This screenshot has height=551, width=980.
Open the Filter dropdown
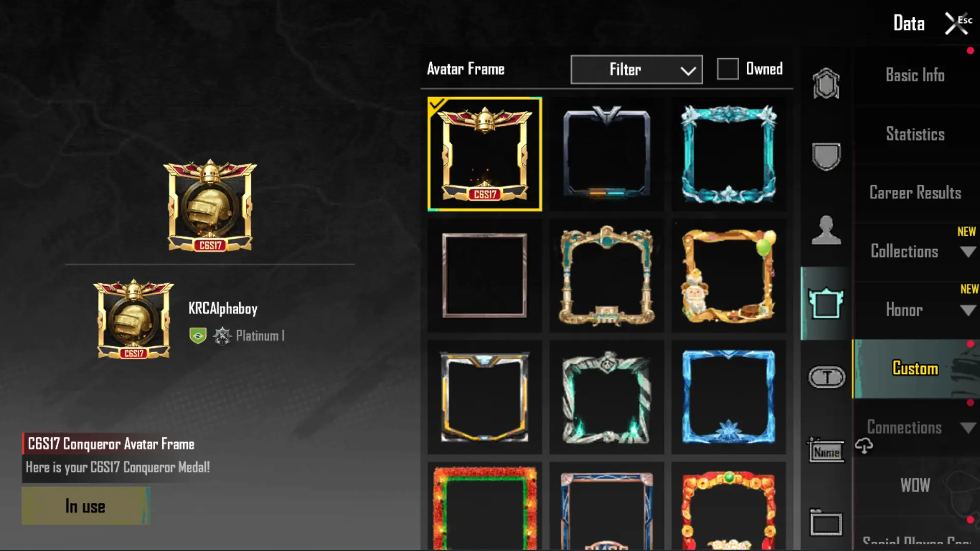tap(636, 69)
